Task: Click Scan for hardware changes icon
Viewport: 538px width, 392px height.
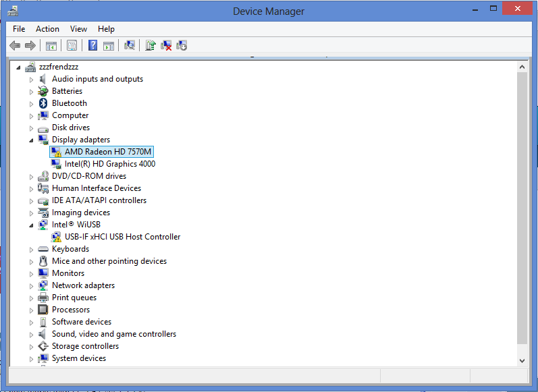Action: coord(130,45)
